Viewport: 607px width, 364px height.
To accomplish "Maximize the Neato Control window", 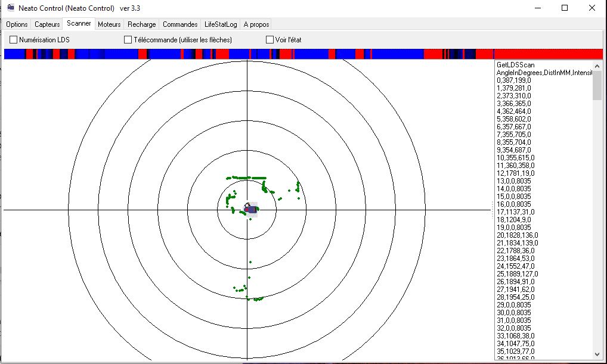I will click(x=565, y=8).
